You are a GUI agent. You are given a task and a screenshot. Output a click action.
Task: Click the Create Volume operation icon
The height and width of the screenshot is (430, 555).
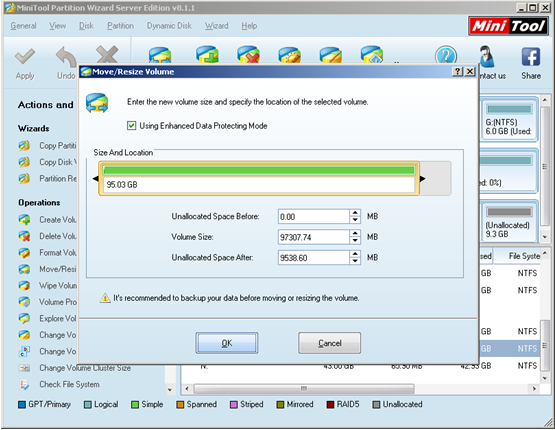24,219
